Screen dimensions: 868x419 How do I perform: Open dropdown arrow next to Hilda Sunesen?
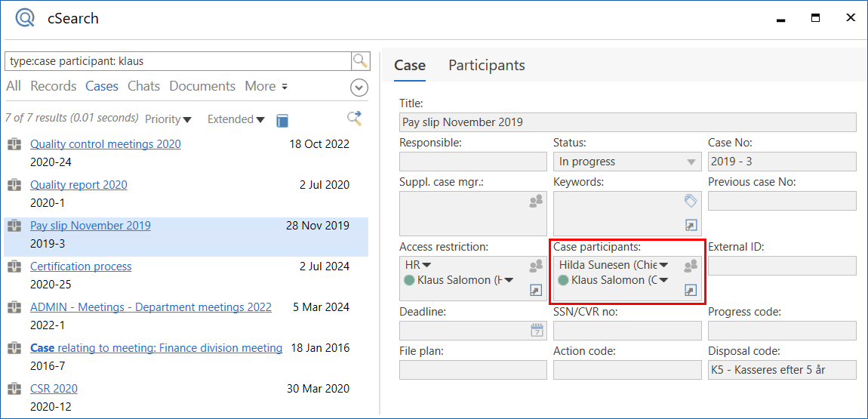(x=663, y=265)
